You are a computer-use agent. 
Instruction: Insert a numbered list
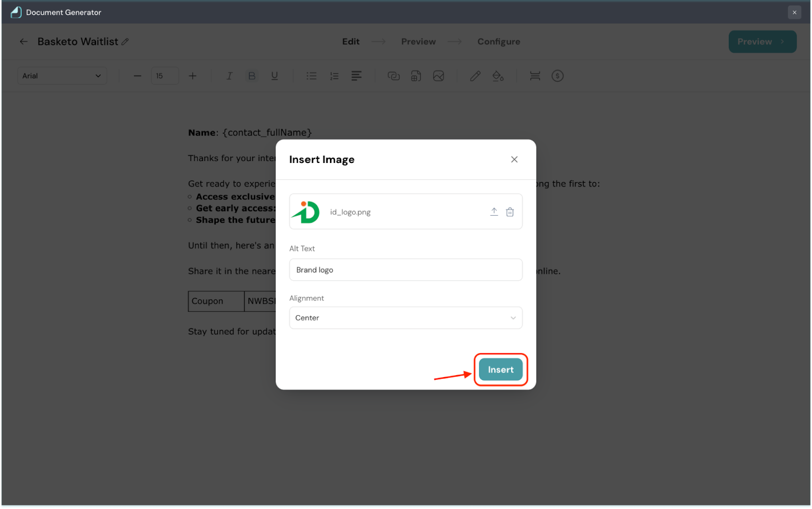click(x=334, y=76)
